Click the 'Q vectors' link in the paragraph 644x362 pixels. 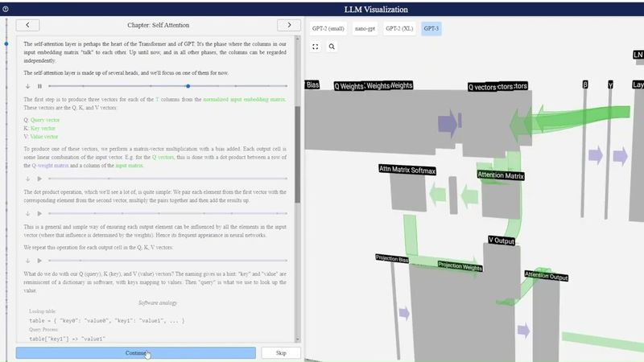[163, 157]
